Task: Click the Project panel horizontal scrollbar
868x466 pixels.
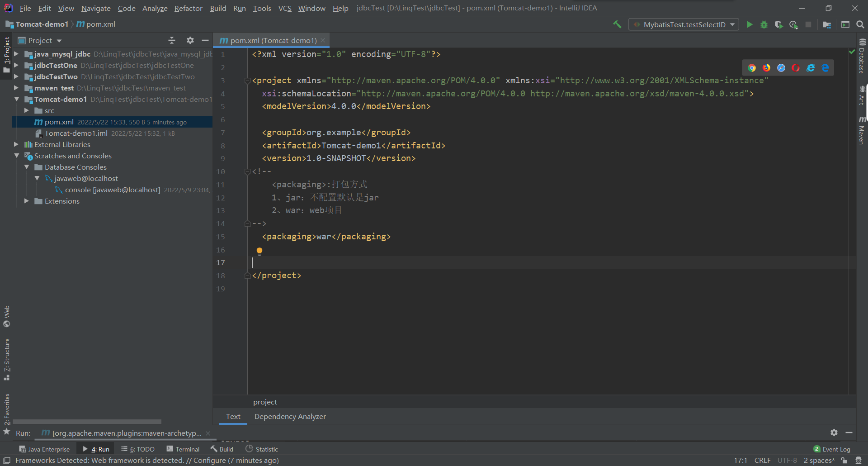Action: [x=87, y=421]
